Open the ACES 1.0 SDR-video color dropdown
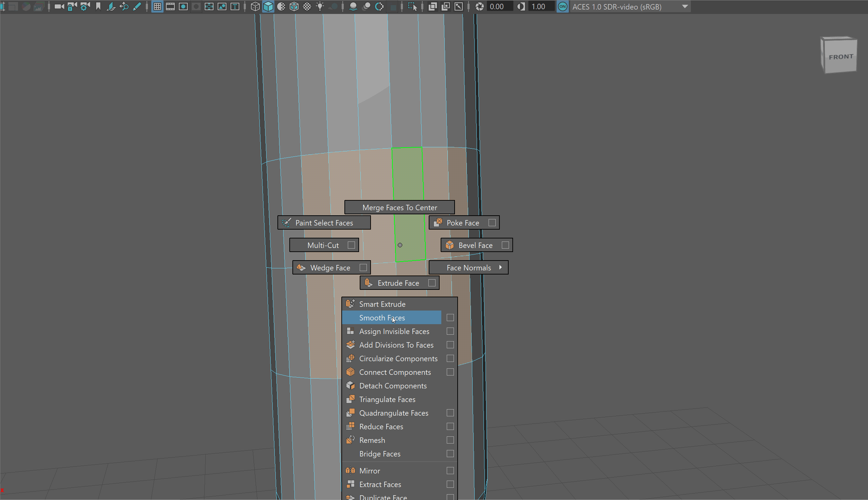868x500 pixels. click(684, 6)
